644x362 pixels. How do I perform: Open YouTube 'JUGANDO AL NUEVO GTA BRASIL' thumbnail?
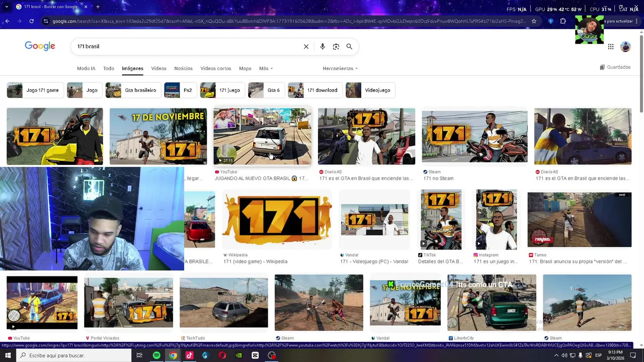tap(262, 136)
